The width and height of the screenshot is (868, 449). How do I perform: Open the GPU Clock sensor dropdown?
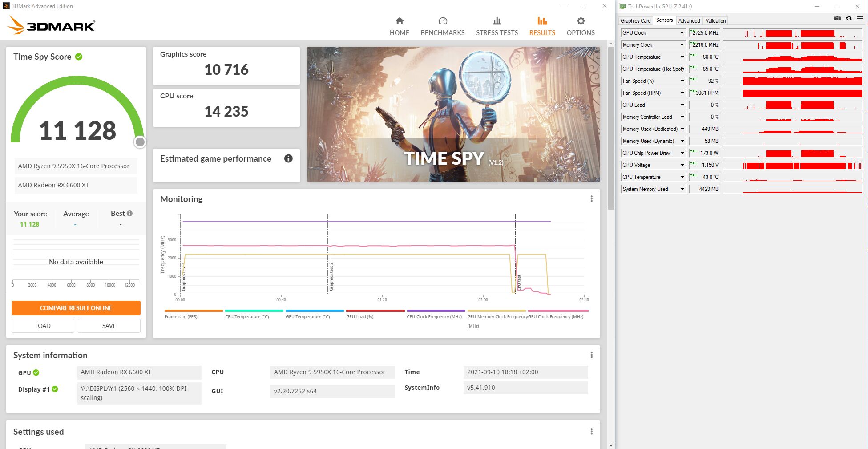tap(682, 33)
